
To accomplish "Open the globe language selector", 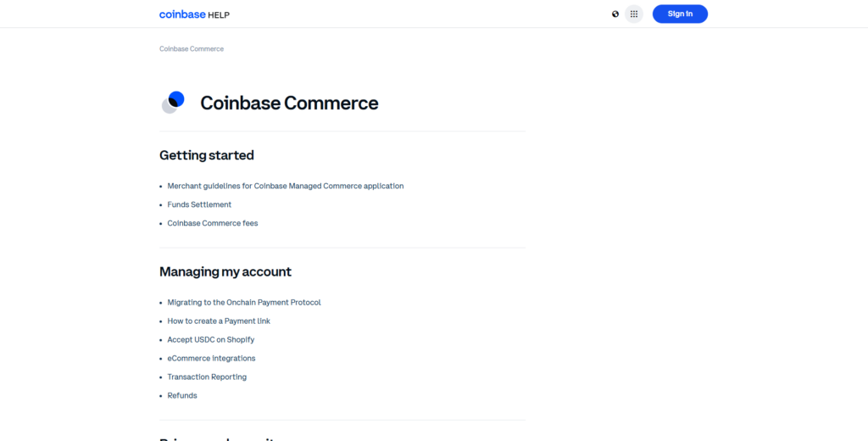I will click(x=615, y=14).
